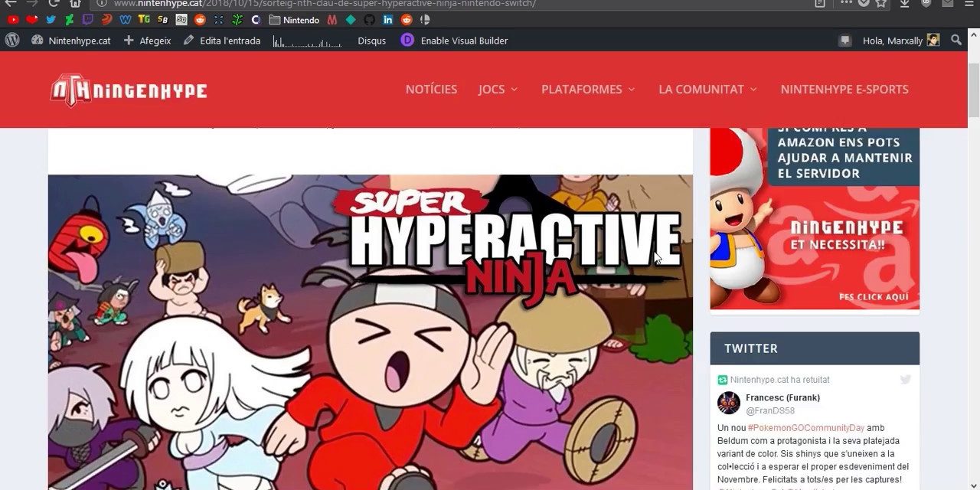Click Francesc's avatar in the Twitter widget
The image size is (980, 490).
pyautogui.click(x=729, y=403)
